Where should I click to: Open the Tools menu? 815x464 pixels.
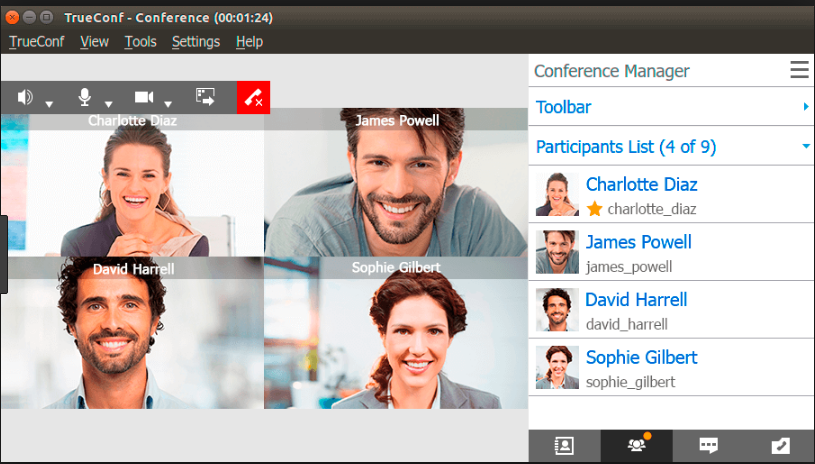coord(140,41)
